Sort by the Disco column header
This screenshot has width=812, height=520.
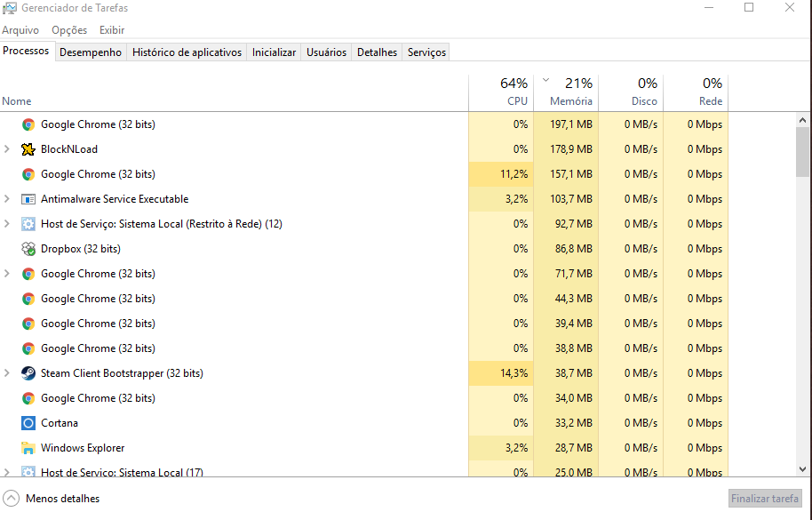pos(631,93)
